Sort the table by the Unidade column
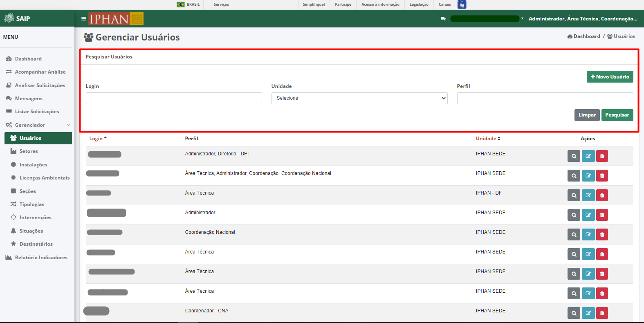644x323 pixels. tap(488, 139)
